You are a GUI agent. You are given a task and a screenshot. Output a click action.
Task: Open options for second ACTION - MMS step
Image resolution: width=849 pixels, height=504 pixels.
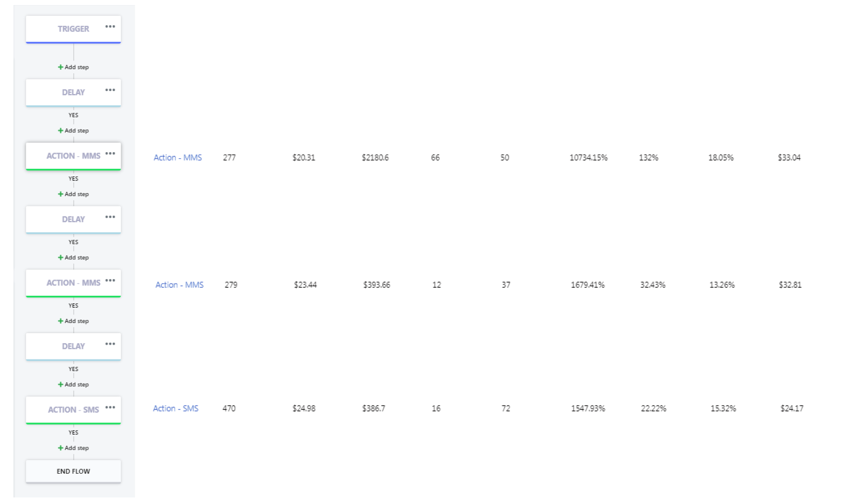click(x=110, y=280)
